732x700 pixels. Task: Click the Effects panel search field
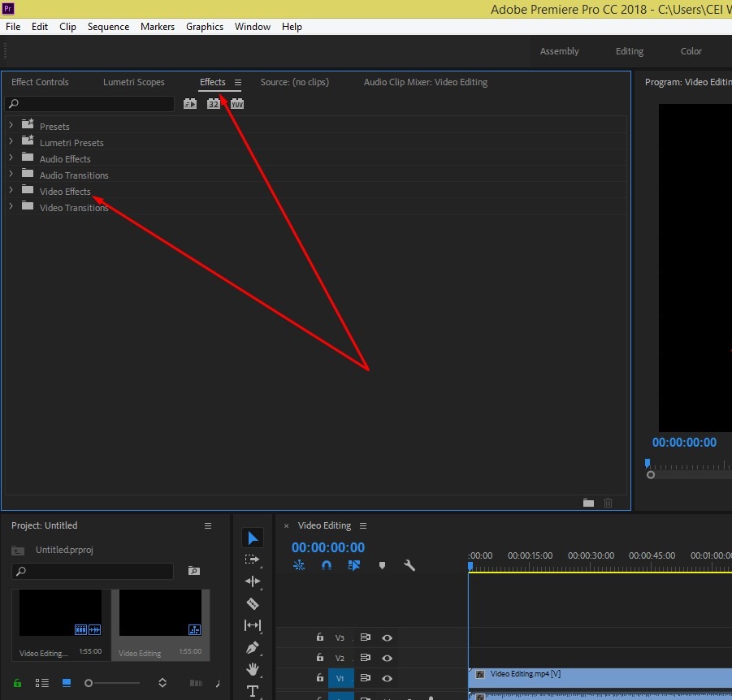tap(89, 104)
